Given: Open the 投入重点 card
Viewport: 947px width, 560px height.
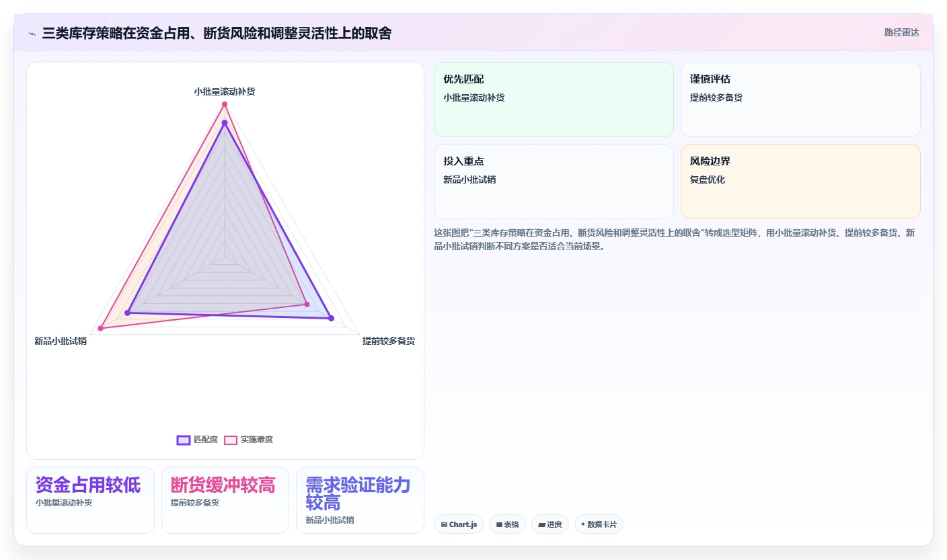Looking at the screenshot, I should (x=554, y=182).
